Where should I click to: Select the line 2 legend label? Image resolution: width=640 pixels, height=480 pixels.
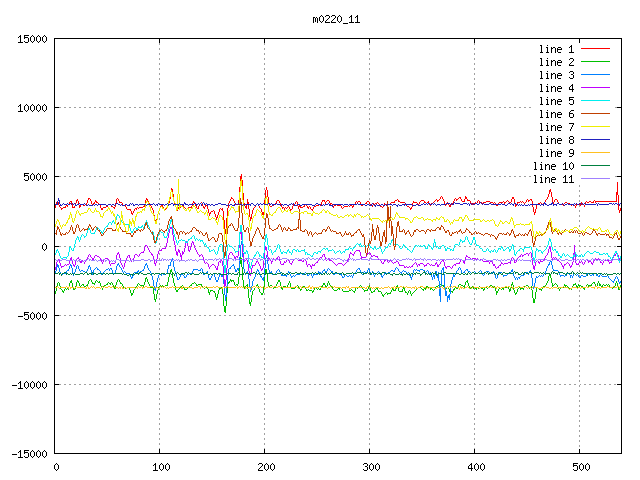point(556,62)
